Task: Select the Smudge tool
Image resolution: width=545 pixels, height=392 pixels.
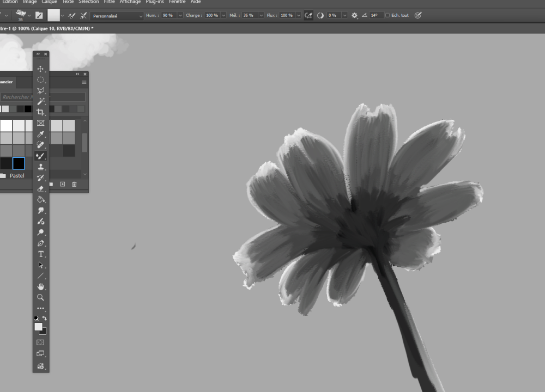Action: coord(41,210)
